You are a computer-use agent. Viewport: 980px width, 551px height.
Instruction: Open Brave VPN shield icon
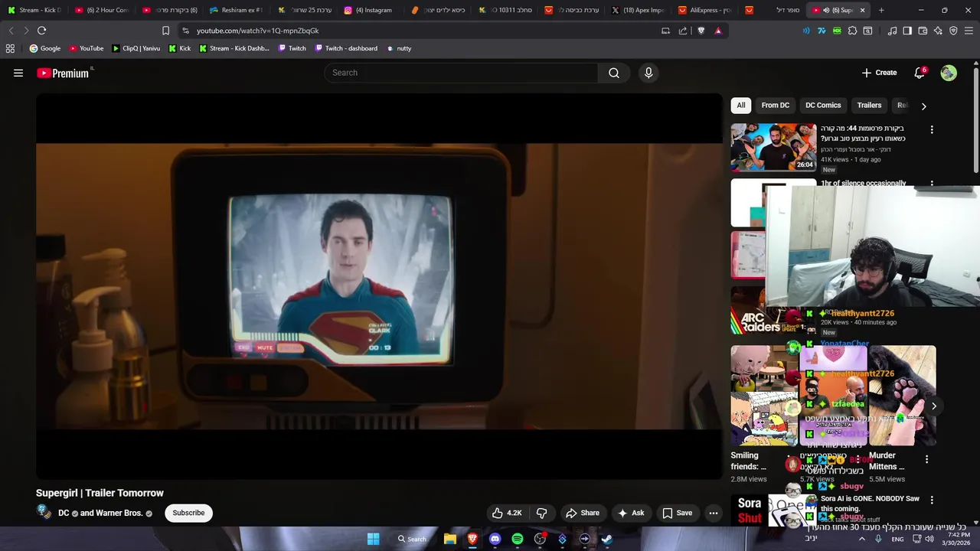[x=953, y=31]
